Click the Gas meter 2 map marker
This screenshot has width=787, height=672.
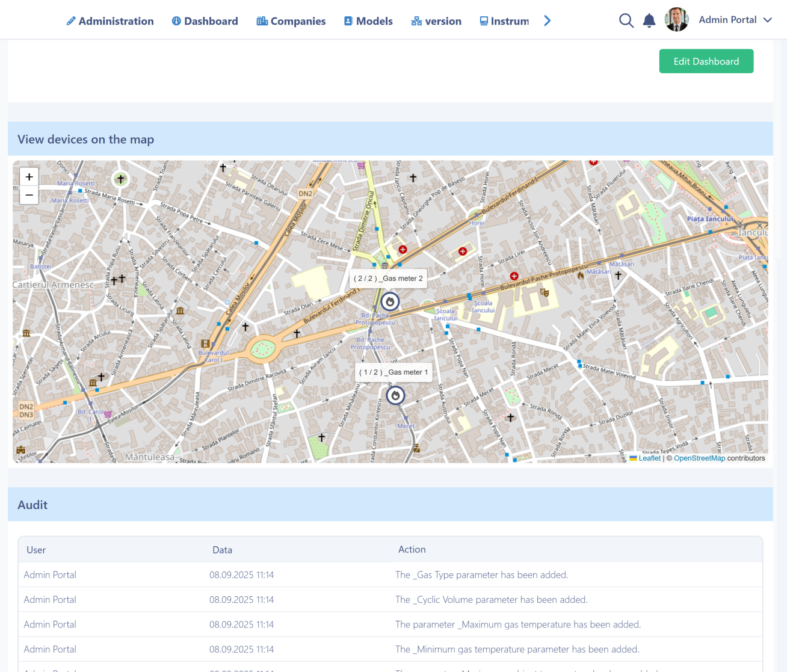click(390, 301)
